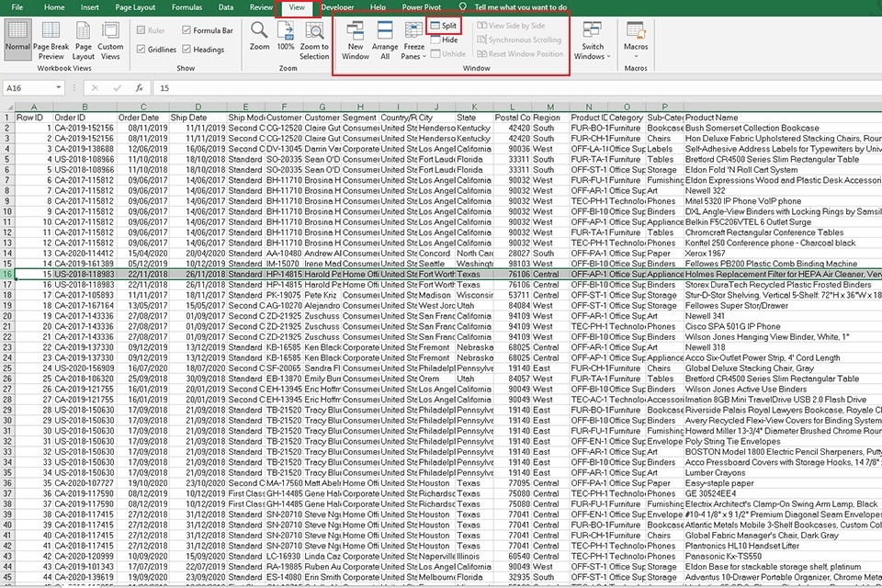The image size is (882, 588).
Task: Select column M header
Action: (x=550, y=107)
